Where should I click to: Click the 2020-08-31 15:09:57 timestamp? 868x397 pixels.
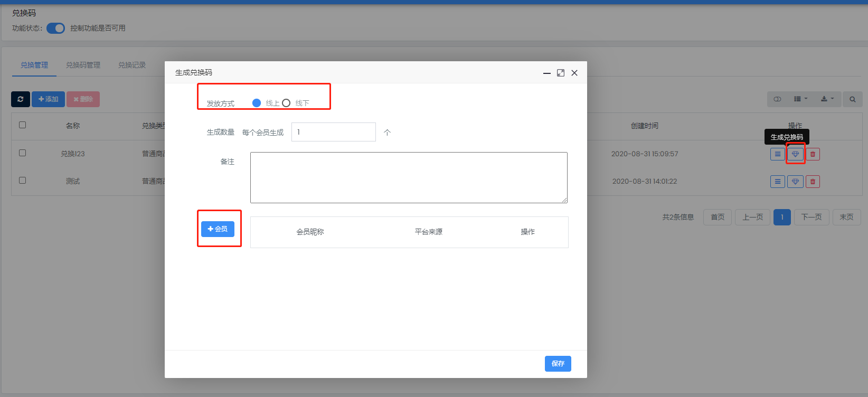[x=645, y=154]
